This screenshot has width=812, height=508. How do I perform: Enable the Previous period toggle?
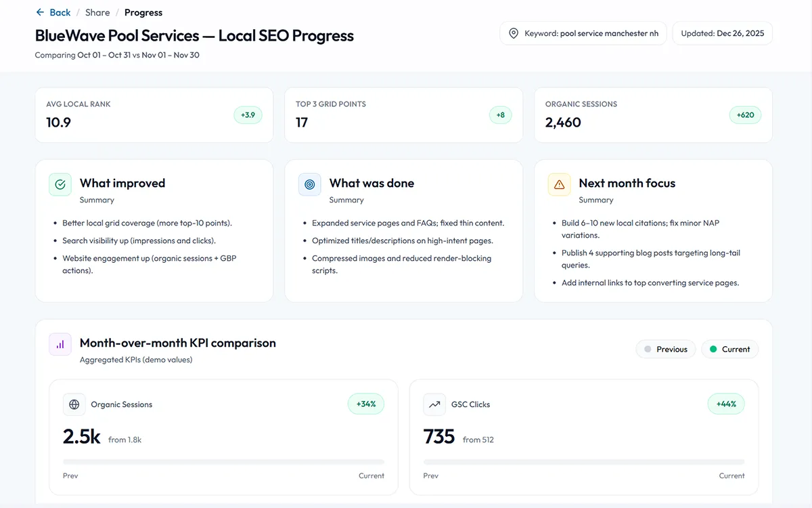point(665,349)
